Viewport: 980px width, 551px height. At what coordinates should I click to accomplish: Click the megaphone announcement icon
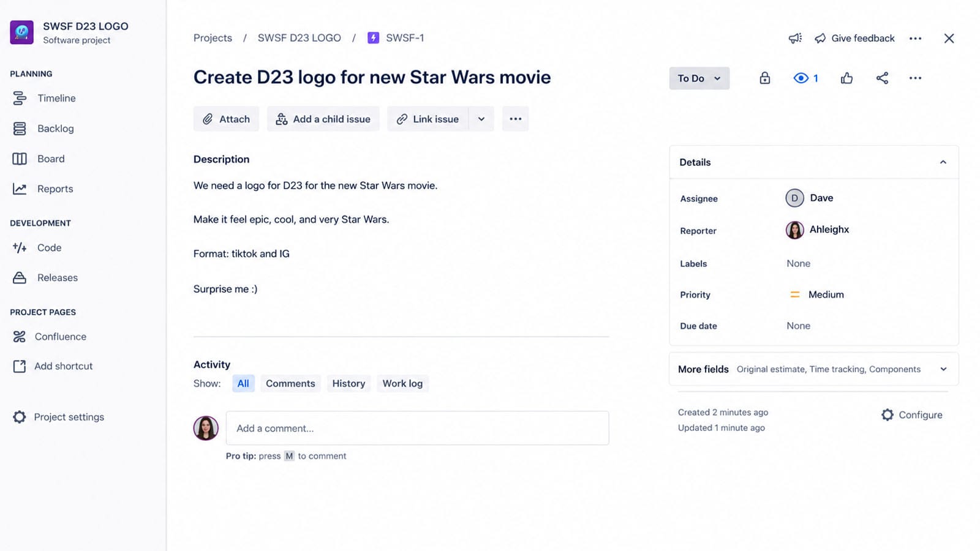pos(795,39)
